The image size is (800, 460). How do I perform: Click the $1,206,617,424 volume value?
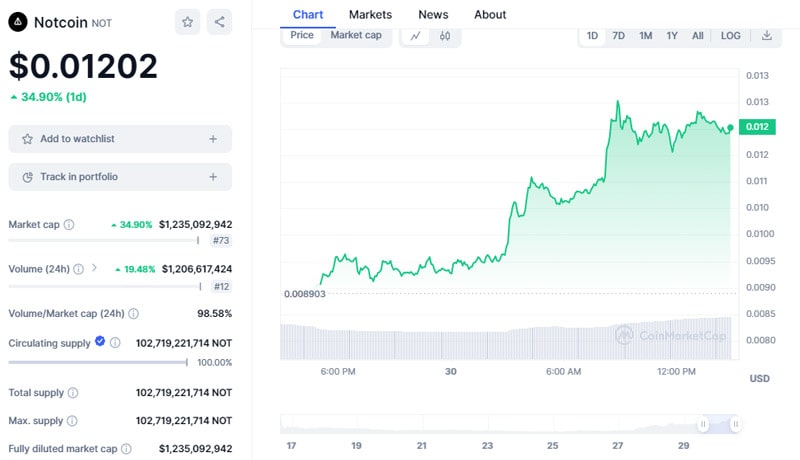197,269
